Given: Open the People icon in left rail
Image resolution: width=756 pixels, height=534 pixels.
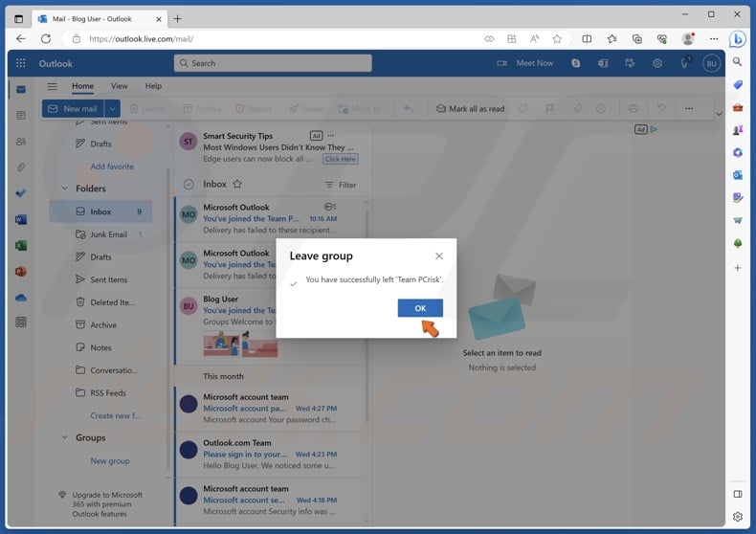Looking at the screenshot, I should 21,141.
